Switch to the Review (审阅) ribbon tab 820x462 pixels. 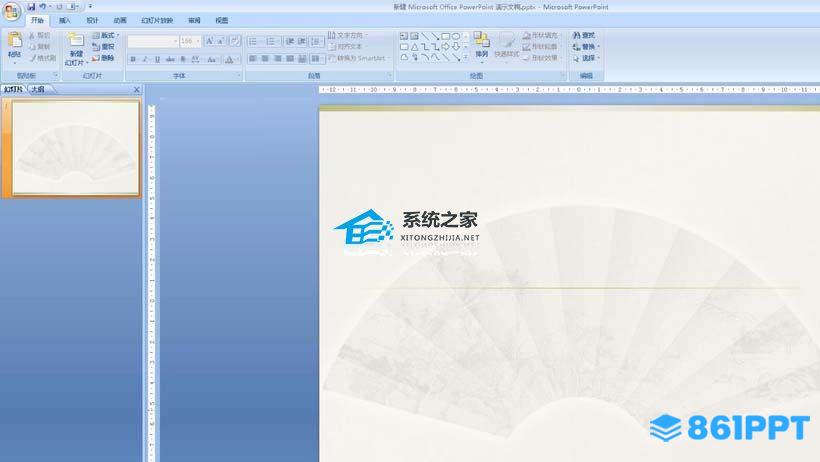point(194,20)
